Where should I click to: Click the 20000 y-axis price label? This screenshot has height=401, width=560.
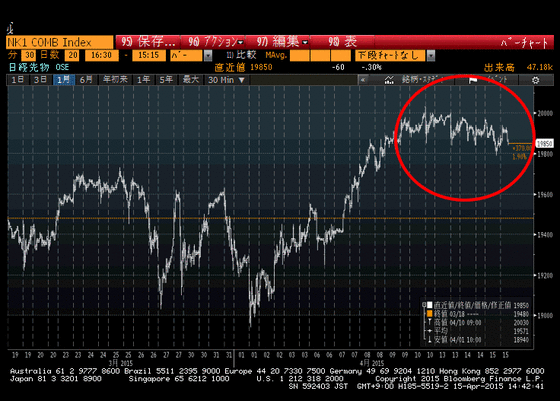click(545, 113)
